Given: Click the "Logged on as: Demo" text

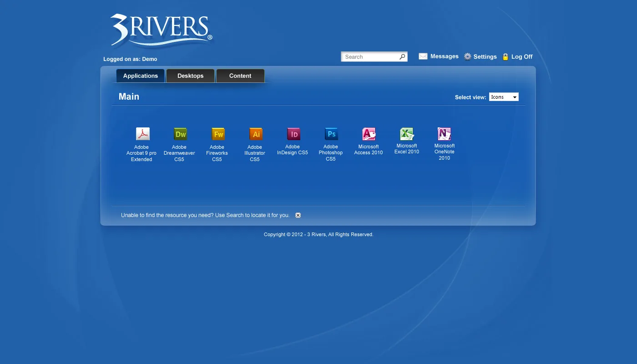Looking at the screenshot, I should pos(130,59).
